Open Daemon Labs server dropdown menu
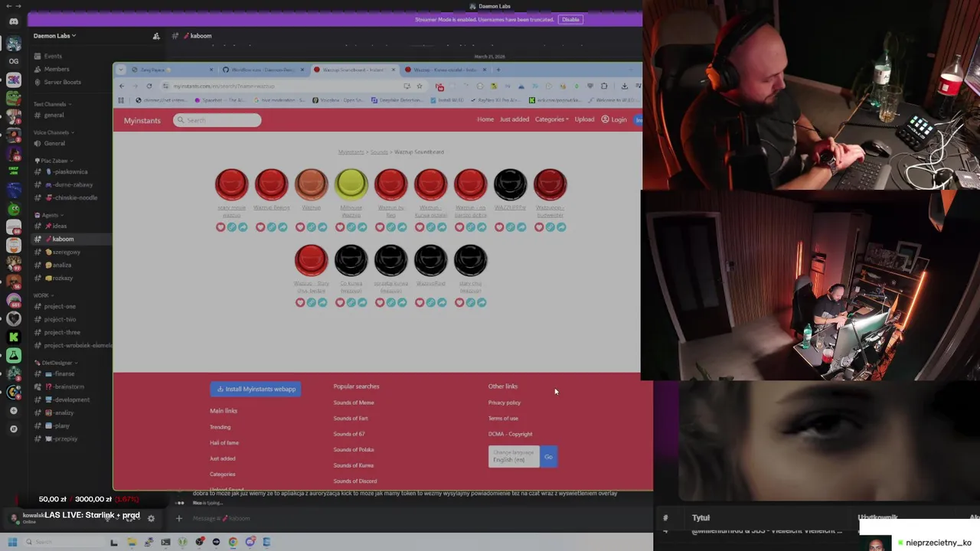This screenshot has height=551, width=980. tap(55, 36)
